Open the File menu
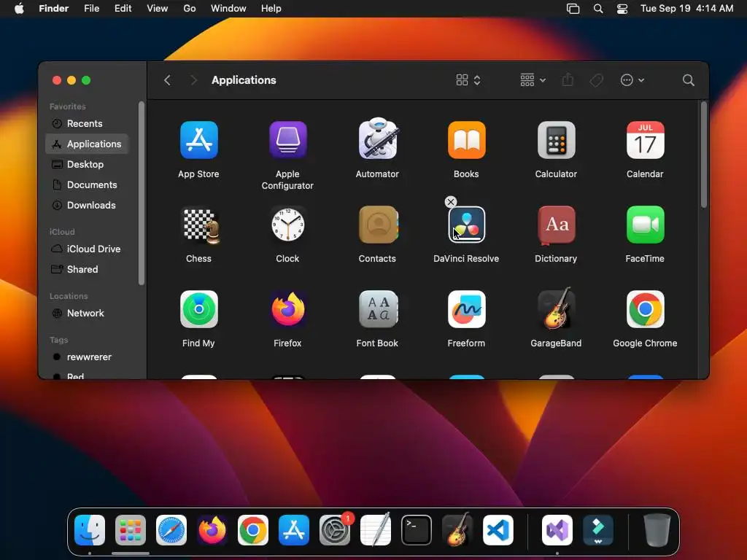Screen dimensions: 747x560 click(x=91, y=9)
